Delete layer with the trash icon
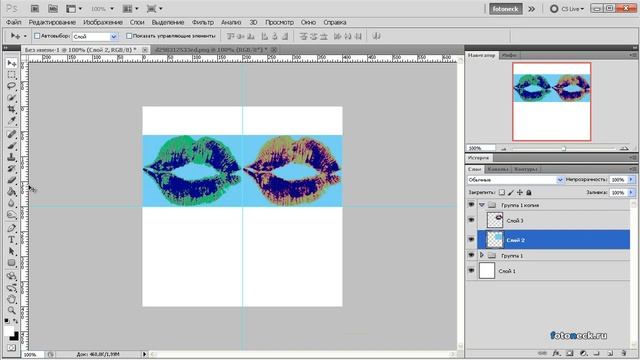Image resolution: width=640 pixels, height=360 pixels. pos(624,353)
